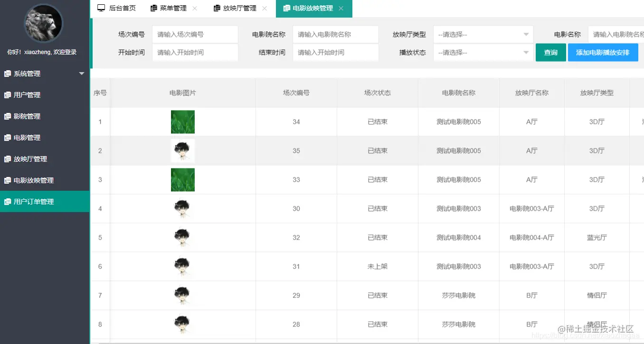Image resolution: width=644 pixels, height=344 pixels.
Task: Click the movie poster thumbnail in row 1
Action: click(x=183, y=121)
